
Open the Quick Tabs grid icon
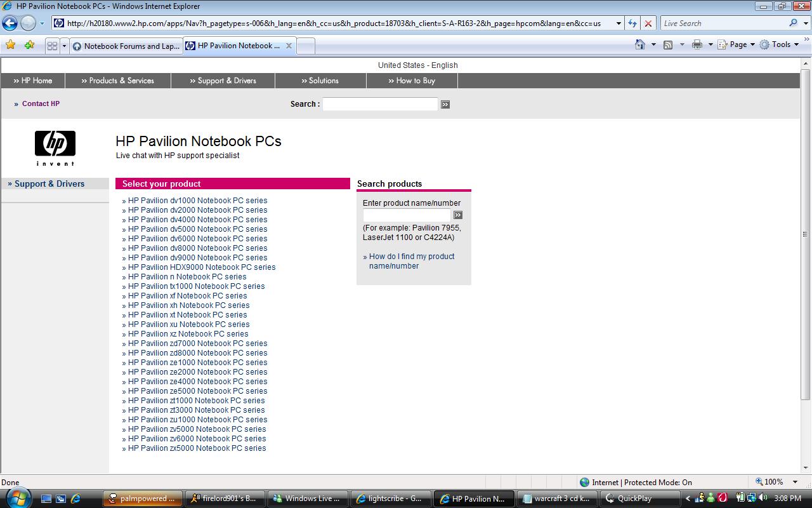53,46
